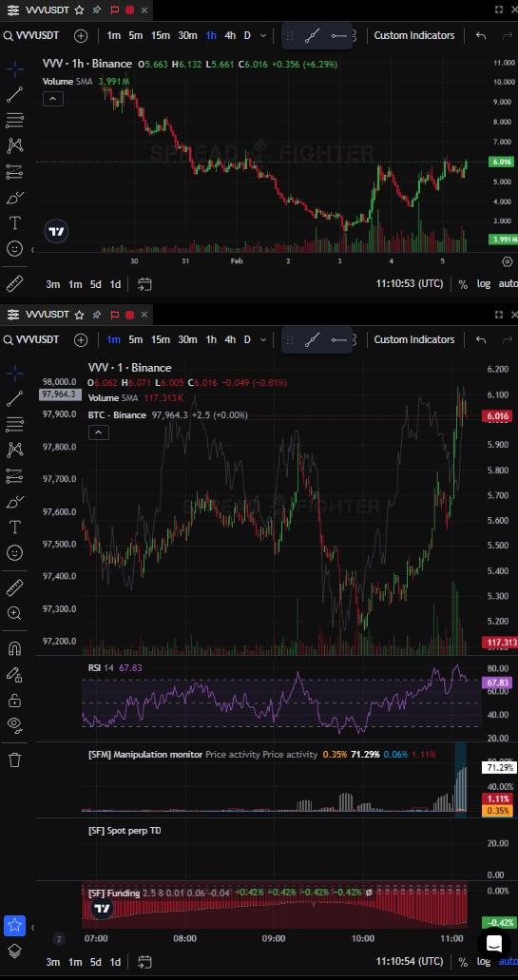The height and width of the screenshot is (980, 518).
Task: Select ruler measure tool in bottom chart
Action: coord(15,587)
